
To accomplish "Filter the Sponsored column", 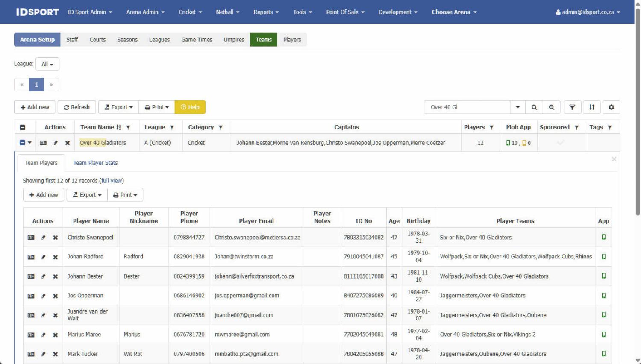I will tap(576, 127).
